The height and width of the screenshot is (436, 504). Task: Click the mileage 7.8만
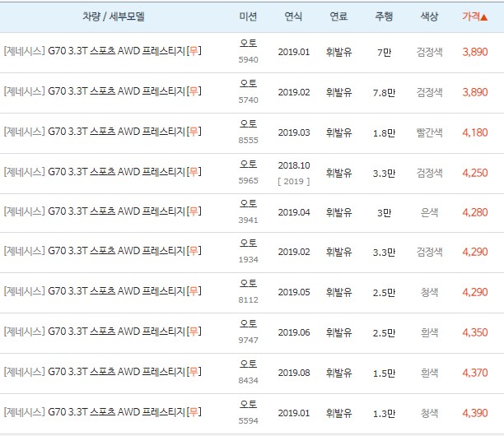384,93
